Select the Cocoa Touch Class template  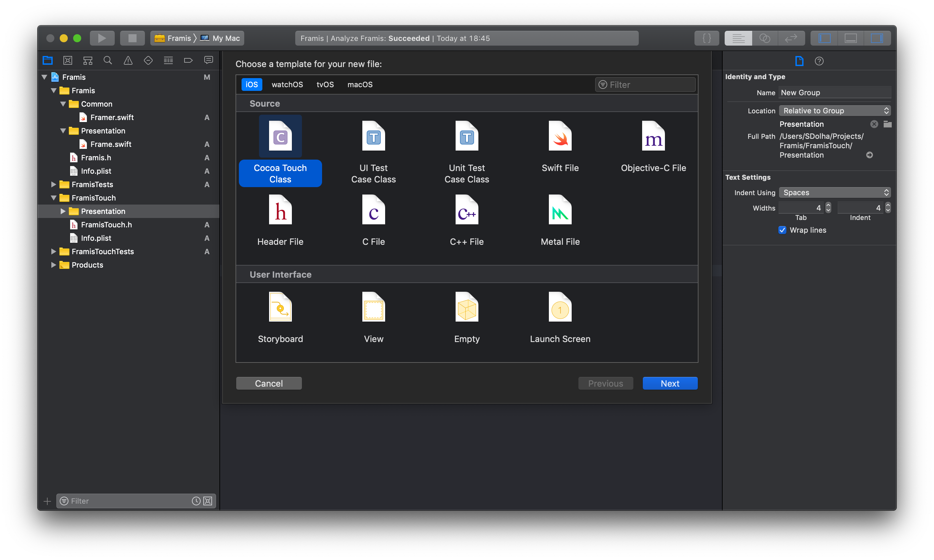click(x=280, y=151)
